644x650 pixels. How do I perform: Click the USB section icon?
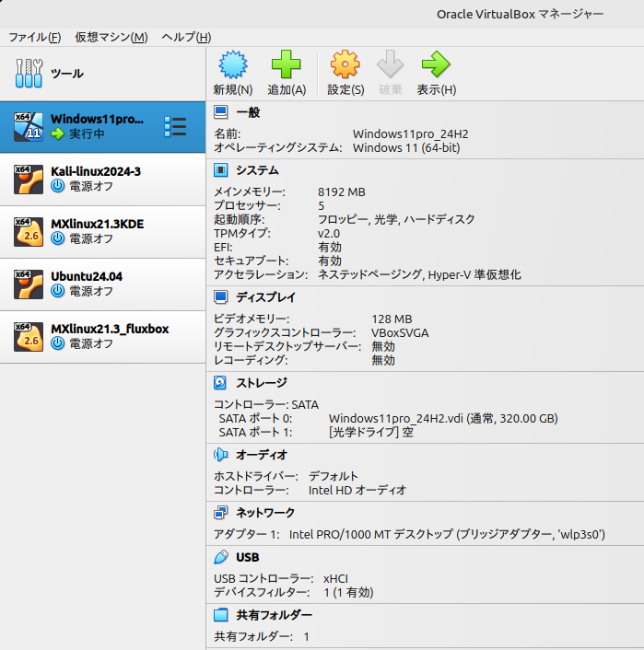221,557
